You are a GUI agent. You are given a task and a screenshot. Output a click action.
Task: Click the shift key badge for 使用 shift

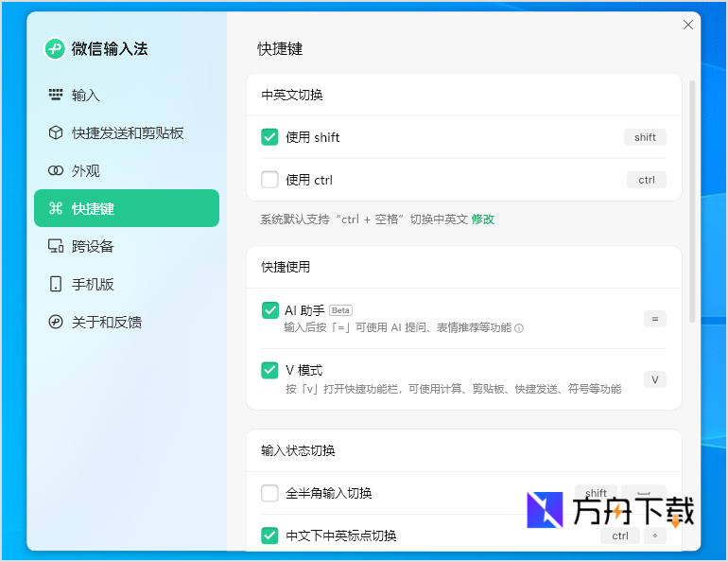[645, 137]
